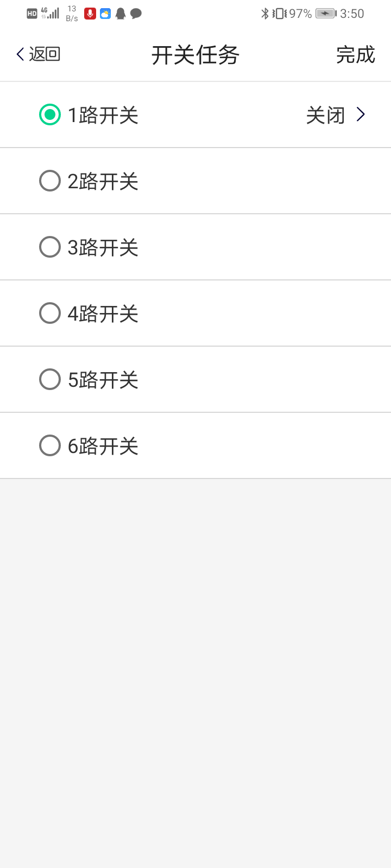The width and height of the screenshot is (391, 868).
Task: Tap the weather app status icon
Action: click(105, 14)
